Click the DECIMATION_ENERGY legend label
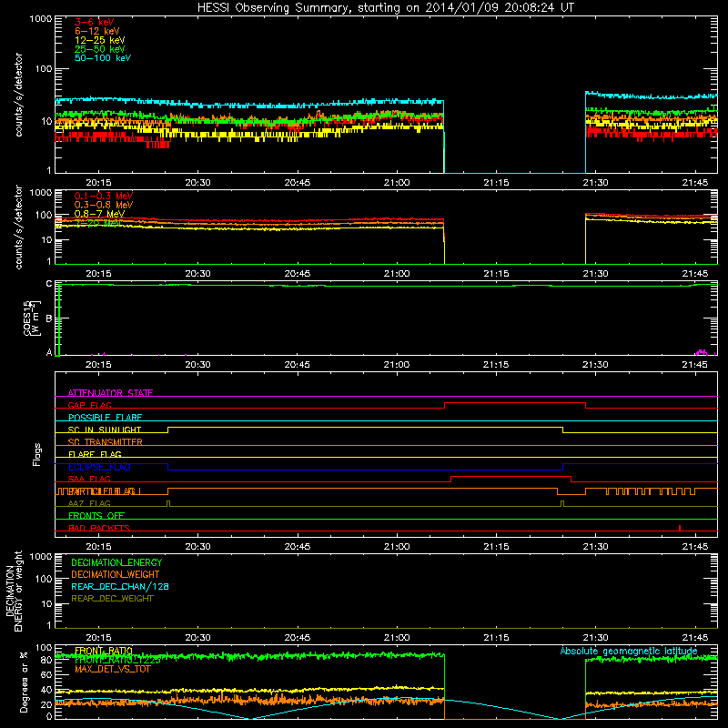 [116, 562]
